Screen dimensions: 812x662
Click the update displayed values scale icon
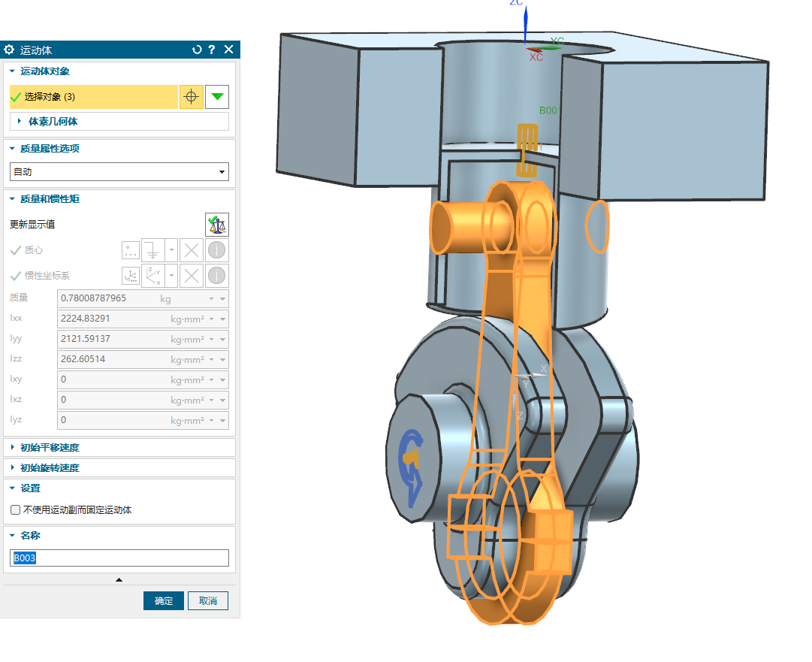click(x=217, y=224)
